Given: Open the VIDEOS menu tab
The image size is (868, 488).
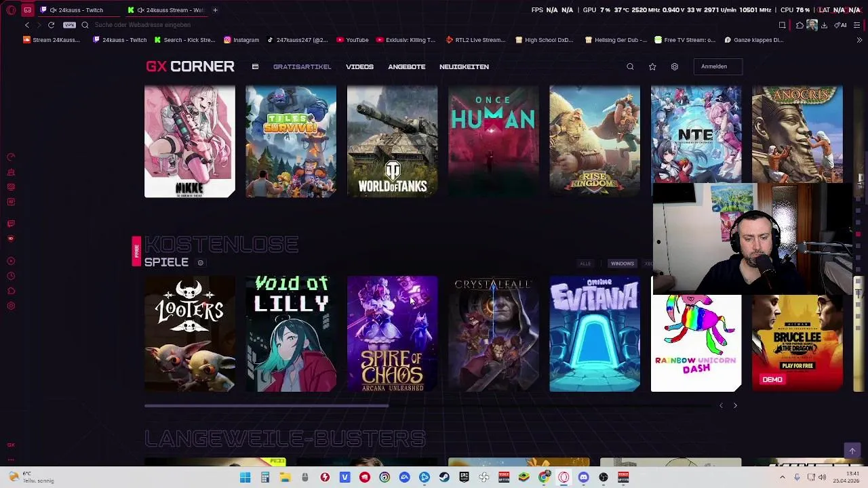Looking at the screenshot, I should tap(359, 66).
